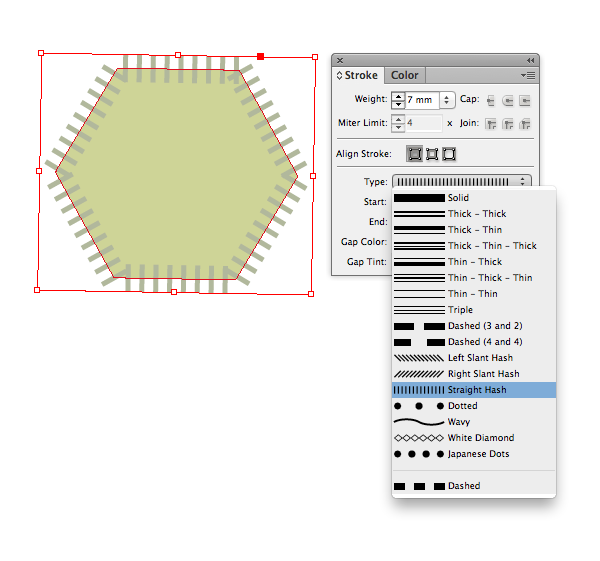Choose Thick - Thin stroke type
The width and height of the screenshot is (600, 561).
474,230
